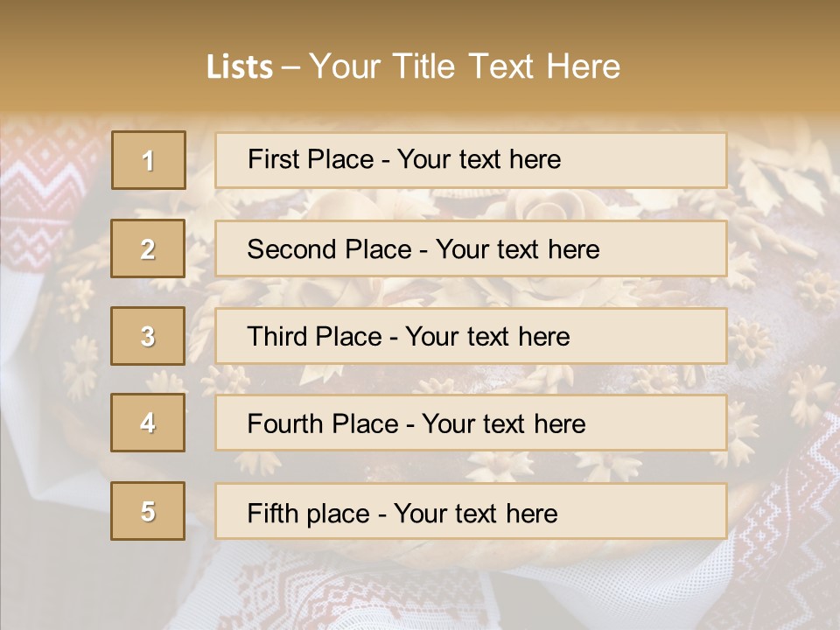The height and width of the screenshot is (630, 840).
Task: Select the Fifth place text bar
Action: tap(471, 511)
